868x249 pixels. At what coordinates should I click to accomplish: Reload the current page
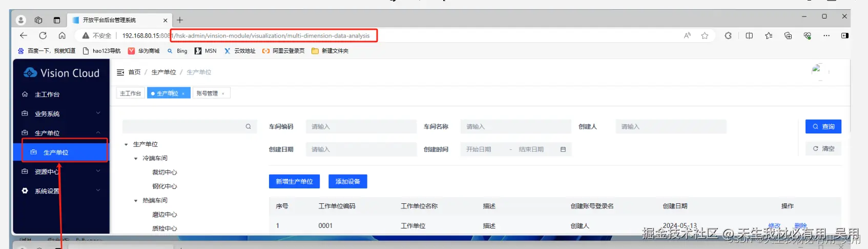click(43, 35)
